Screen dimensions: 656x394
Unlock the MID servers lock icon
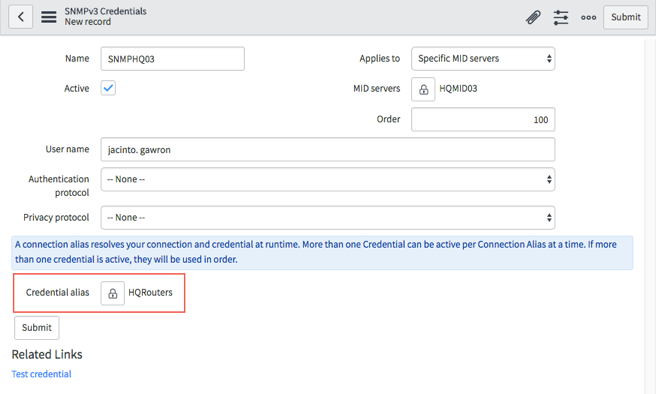pyautogui.click(x=423, y=89)
